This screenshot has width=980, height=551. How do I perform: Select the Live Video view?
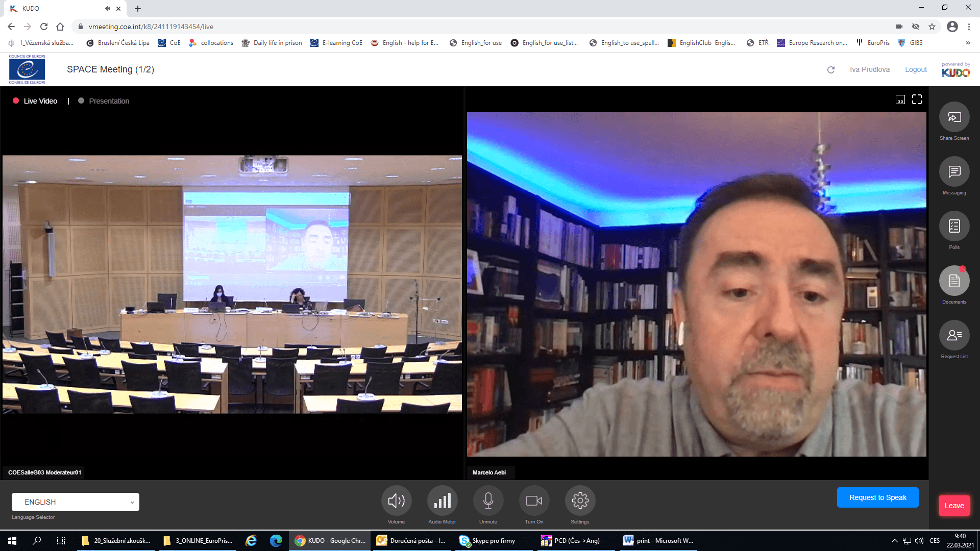click(40, 101)
